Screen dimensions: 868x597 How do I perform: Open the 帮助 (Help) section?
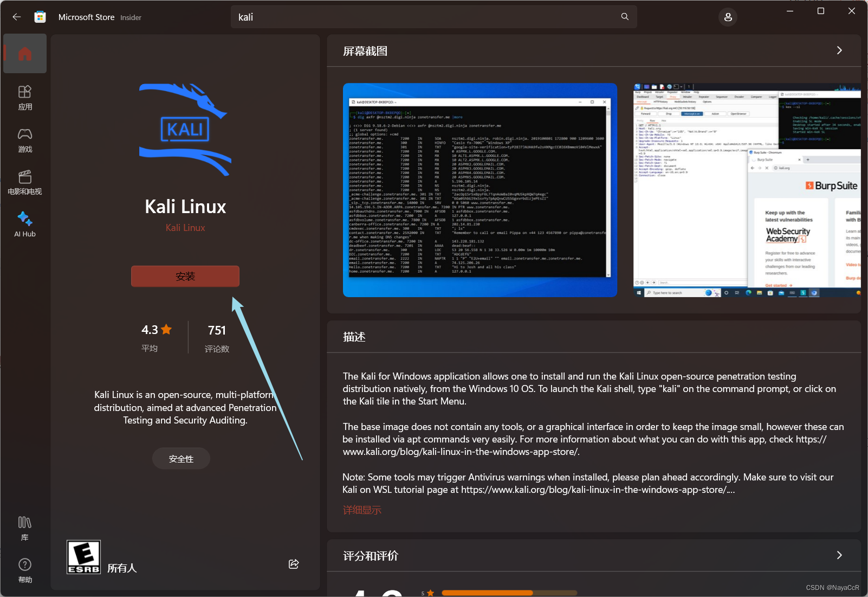point(25,570)
